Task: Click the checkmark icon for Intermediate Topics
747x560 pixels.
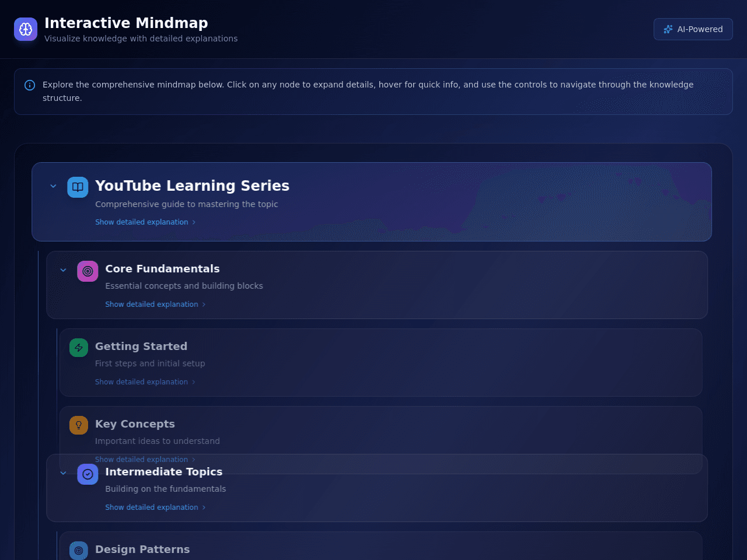Action: coord(88,474)
